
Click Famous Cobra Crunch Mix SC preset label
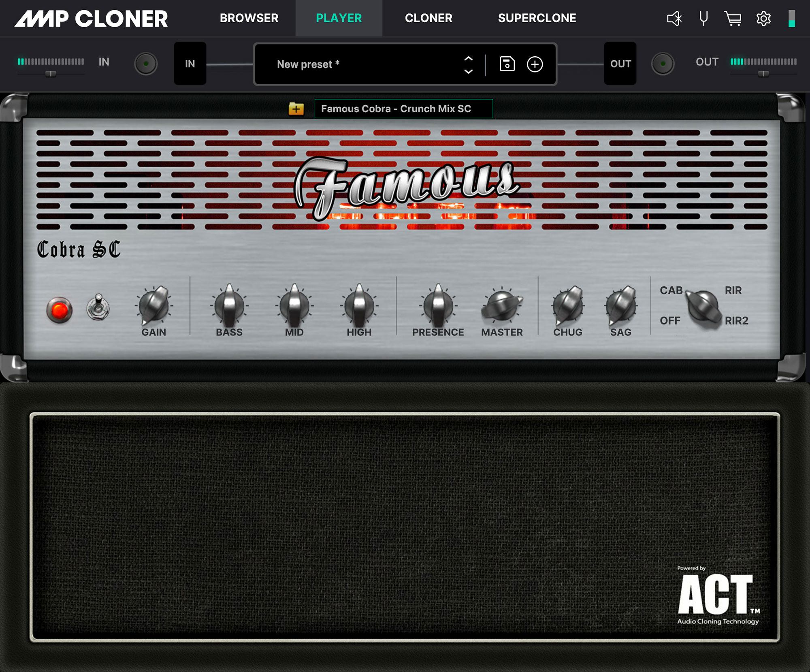[x=402, y=109]
